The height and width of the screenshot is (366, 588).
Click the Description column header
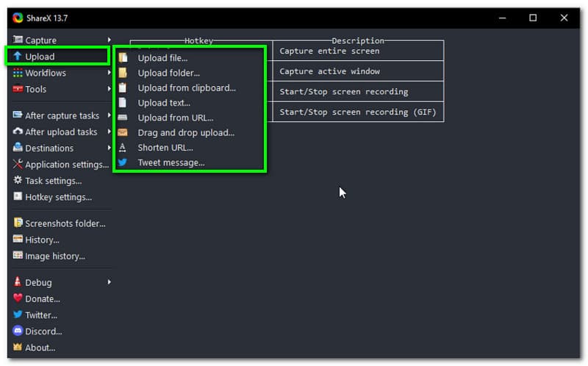(x=358, y=40)
